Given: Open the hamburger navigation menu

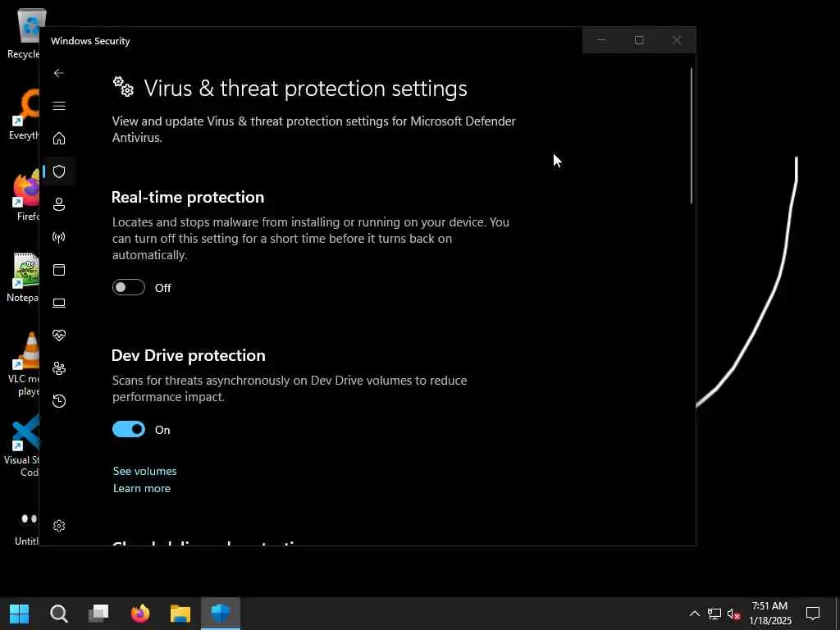Looking at the screenshot, I should (59, 106).
